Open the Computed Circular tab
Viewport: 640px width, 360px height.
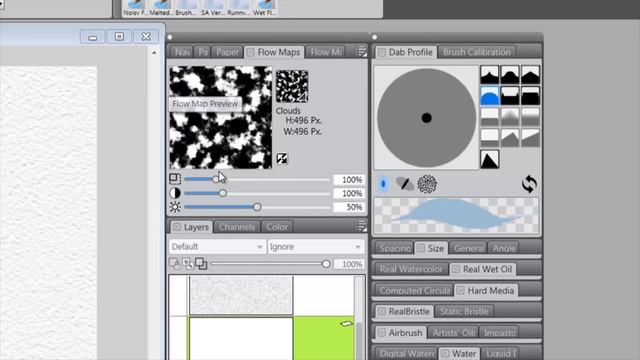[x=414, y=291]
